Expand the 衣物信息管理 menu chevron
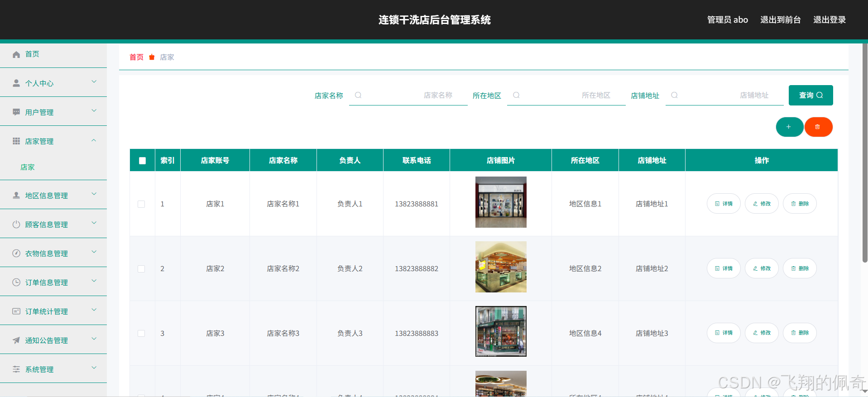The height and width of the screenshot is (397, 868). (94, 252)
